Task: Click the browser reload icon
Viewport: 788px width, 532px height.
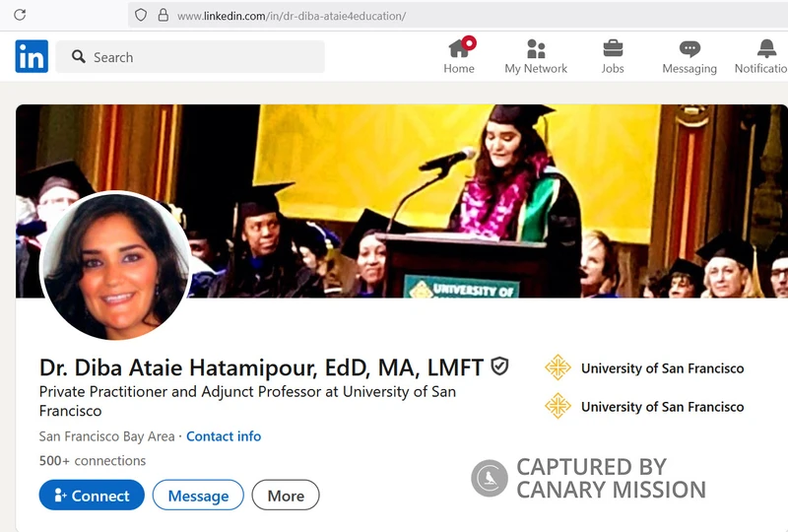Action: [20, 15]
